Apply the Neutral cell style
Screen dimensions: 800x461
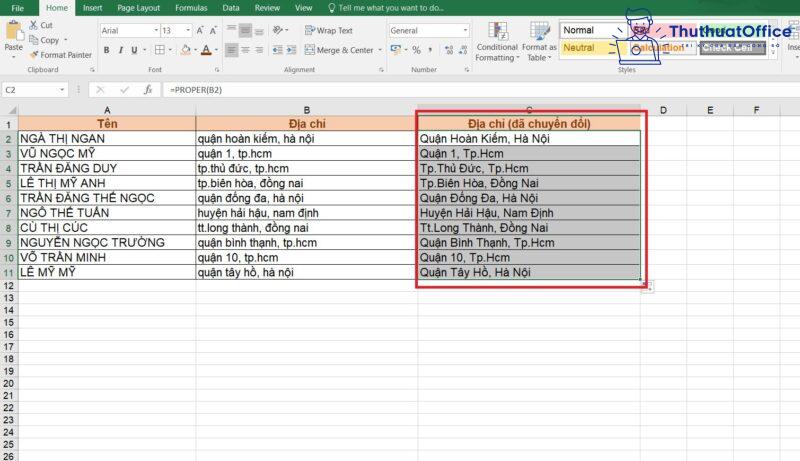pyautogui.click(x=588, y=47)
